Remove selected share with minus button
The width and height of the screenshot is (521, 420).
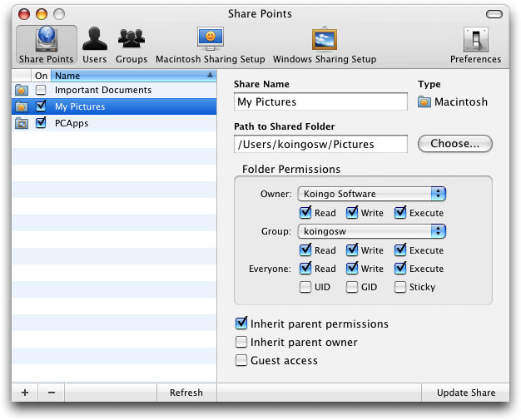point(51,393)
